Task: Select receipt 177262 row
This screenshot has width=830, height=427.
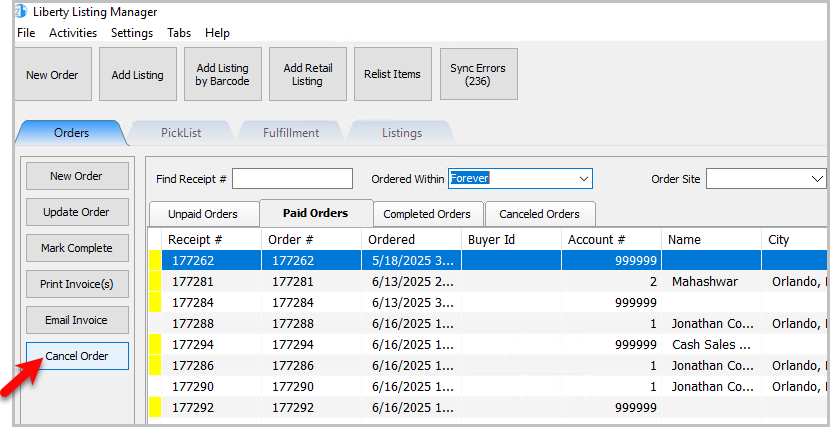Action: (488, 260)
